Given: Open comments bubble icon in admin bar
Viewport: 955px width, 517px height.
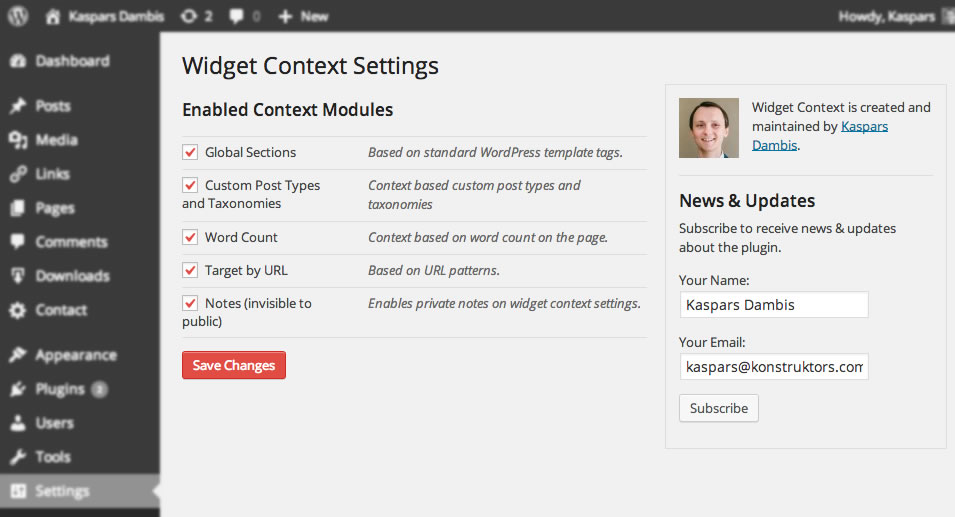Looking at the screenshot, I should click(236, 16).
